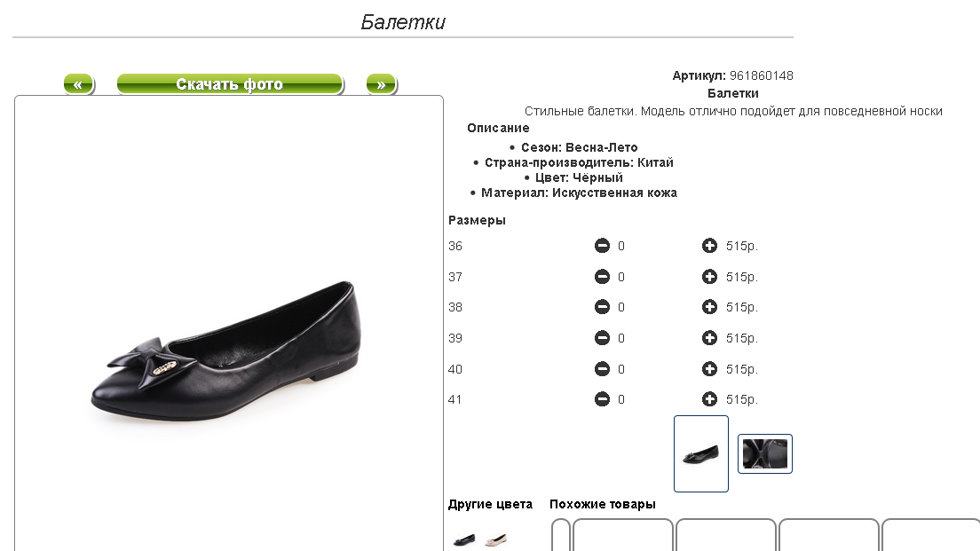Download the photo via Скачать фото
The height and width of the screenshot is (551, 980).
point(229,84)
